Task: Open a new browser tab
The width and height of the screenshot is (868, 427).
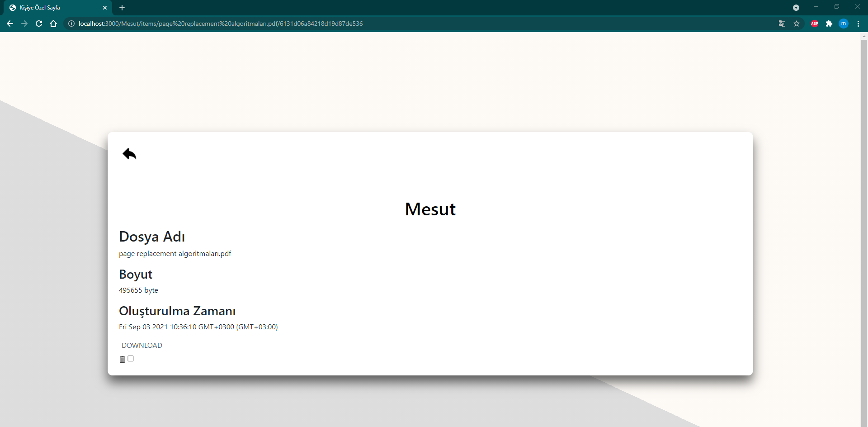Action: pos(122,8)
